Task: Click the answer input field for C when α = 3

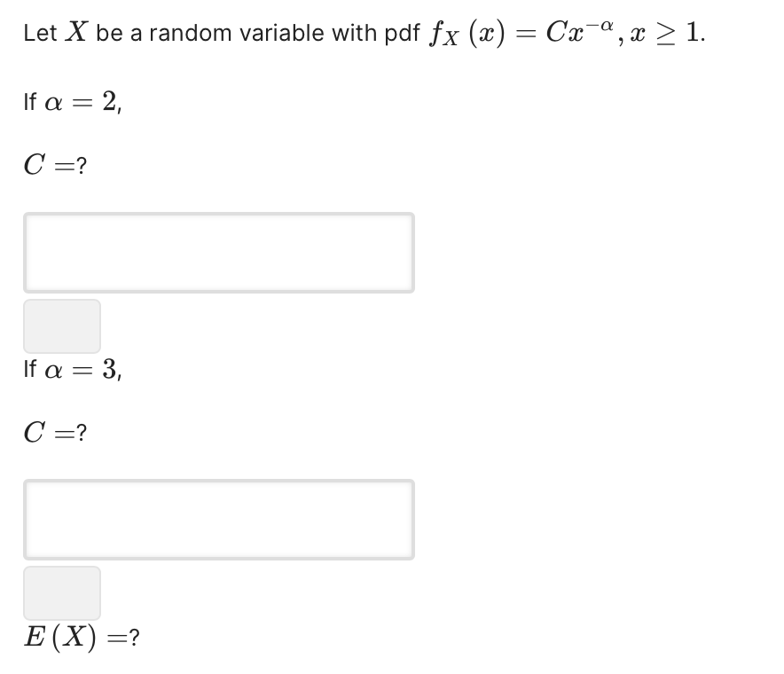Action: tap(219, 520)
